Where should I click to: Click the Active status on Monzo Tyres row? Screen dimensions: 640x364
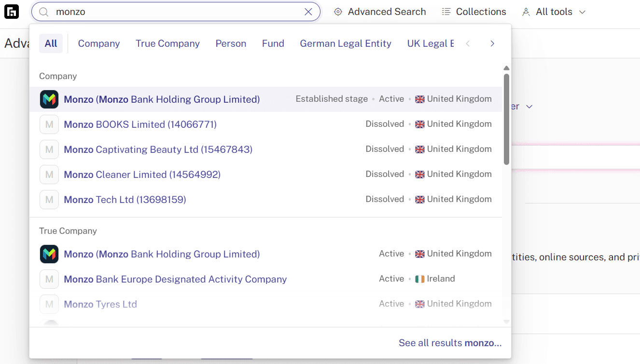(x=391, y=304)
